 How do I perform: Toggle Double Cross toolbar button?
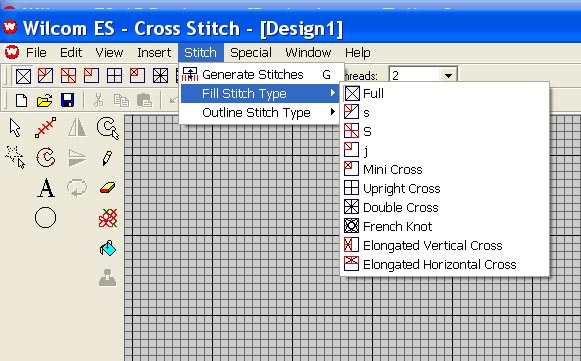160,76
